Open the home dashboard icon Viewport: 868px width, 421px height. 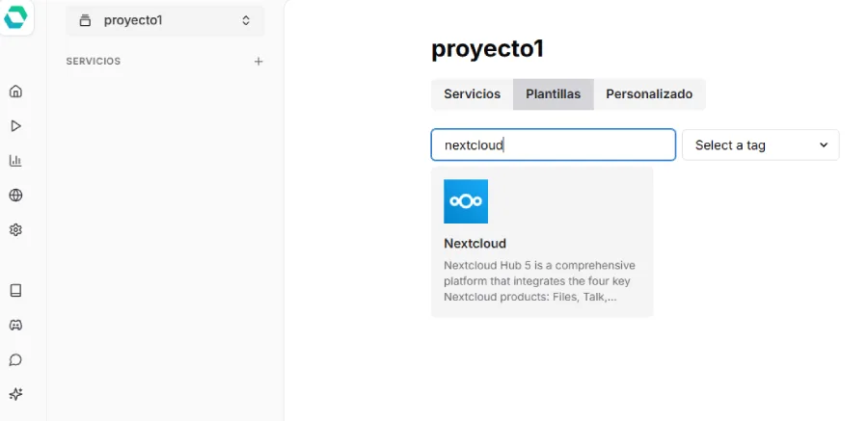pos(15,92)
